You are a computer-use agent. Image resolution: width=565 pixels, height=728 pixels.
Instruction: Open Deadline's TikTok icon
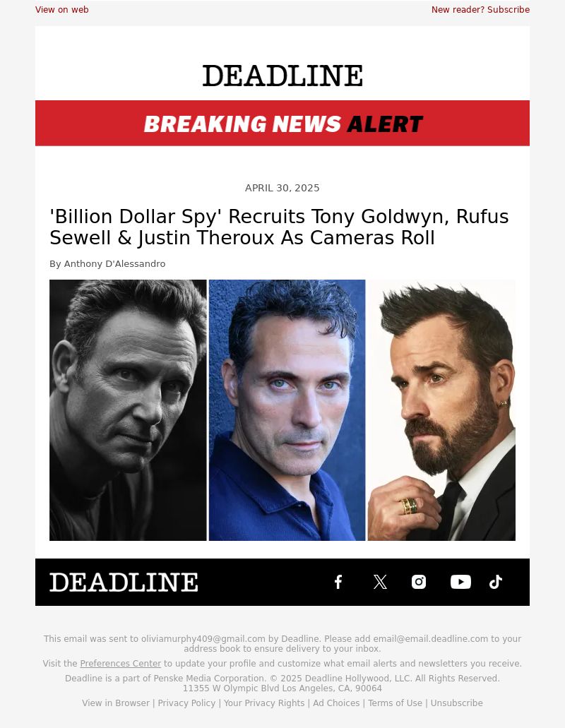(496, 582)
